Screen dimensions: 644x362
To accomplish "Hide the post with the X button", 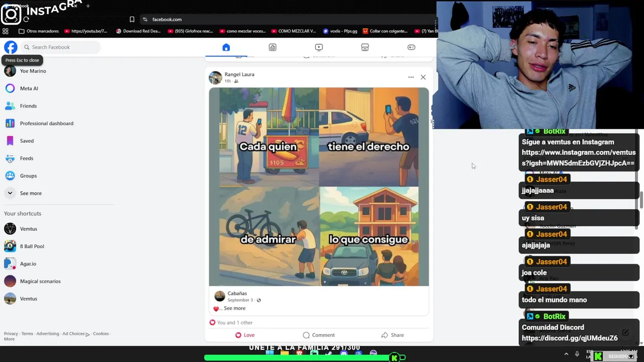I will click(423, 77).
